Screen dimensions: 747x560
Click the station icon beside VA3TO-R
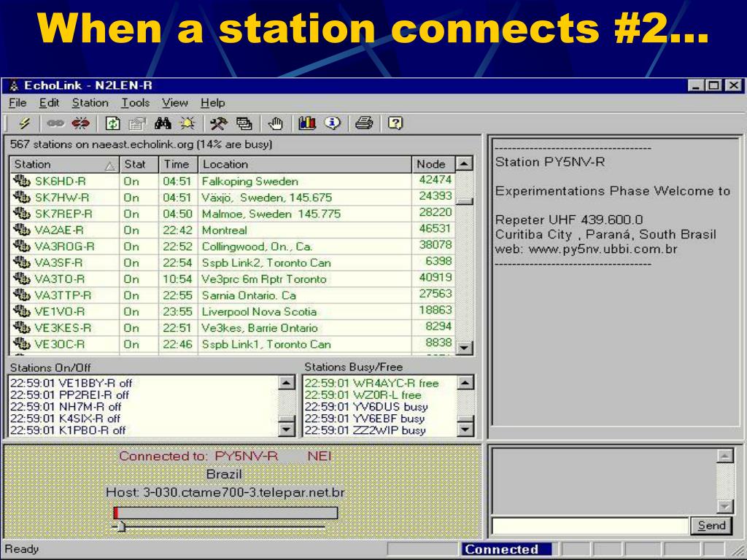(x=21, y=279)
